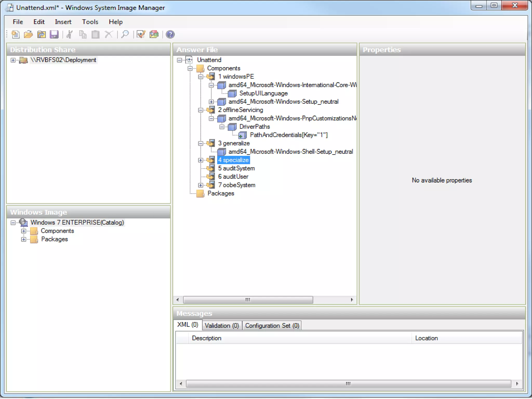Expand Packages under Windows Image
This screenshot has height=399, width=532.
coord(24,239)
